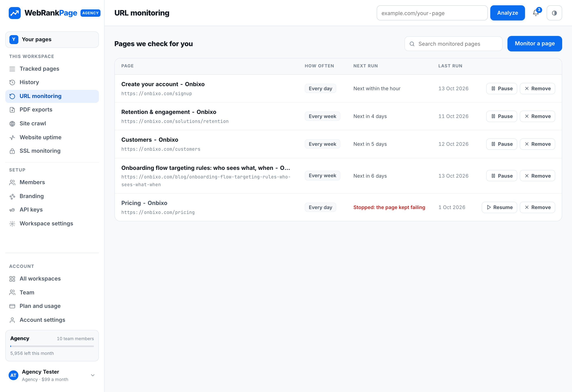
Task: Open the Your pages workspace selector
Action: pyautogui.click(x=52, y=39)
